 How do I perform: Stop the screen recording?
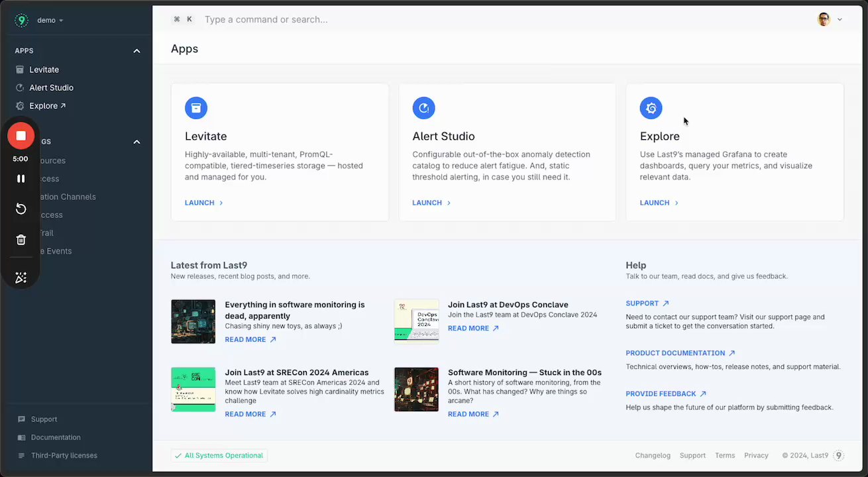pos(21,136)
